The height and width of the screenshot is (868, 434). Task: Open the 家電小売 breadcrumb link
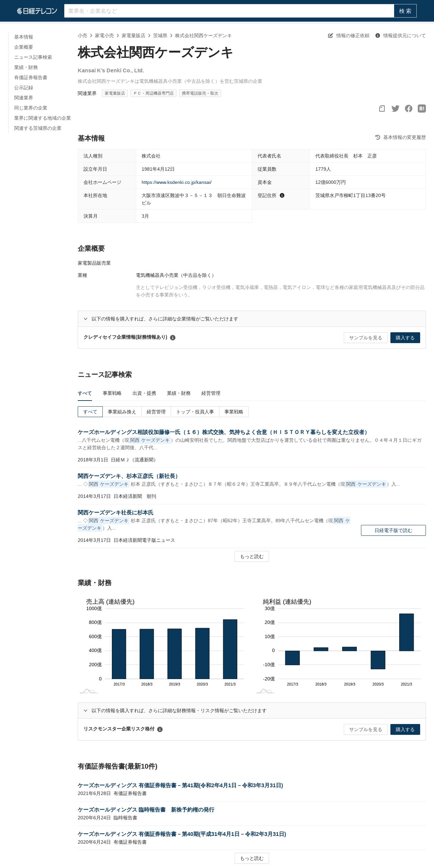pyautogui.click(x=104, y=35)
